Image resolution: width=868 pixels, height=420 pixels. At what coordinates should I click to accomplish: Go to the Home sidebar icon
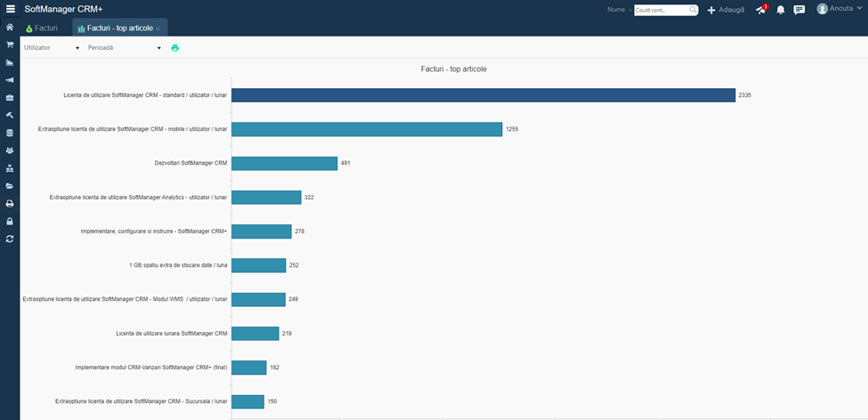pos(10,27)
